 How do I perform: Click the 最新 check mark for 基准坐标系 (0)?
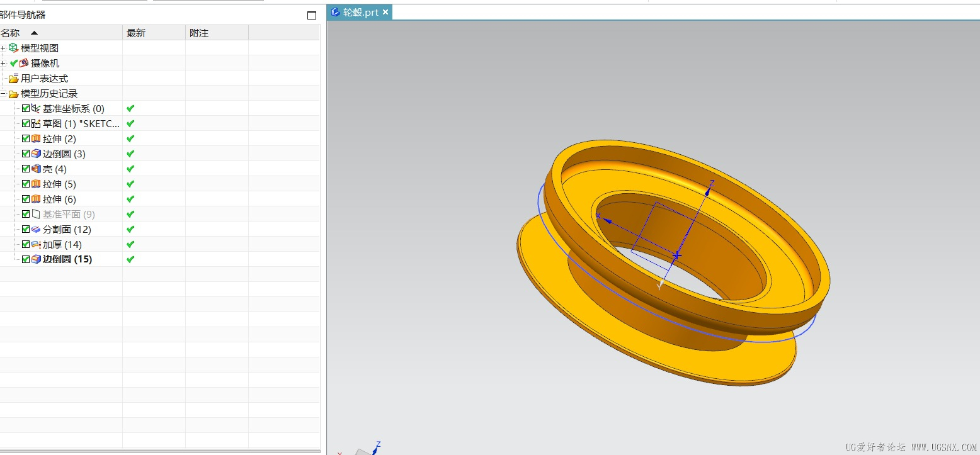pyautogui.click(x=130, y=108)
